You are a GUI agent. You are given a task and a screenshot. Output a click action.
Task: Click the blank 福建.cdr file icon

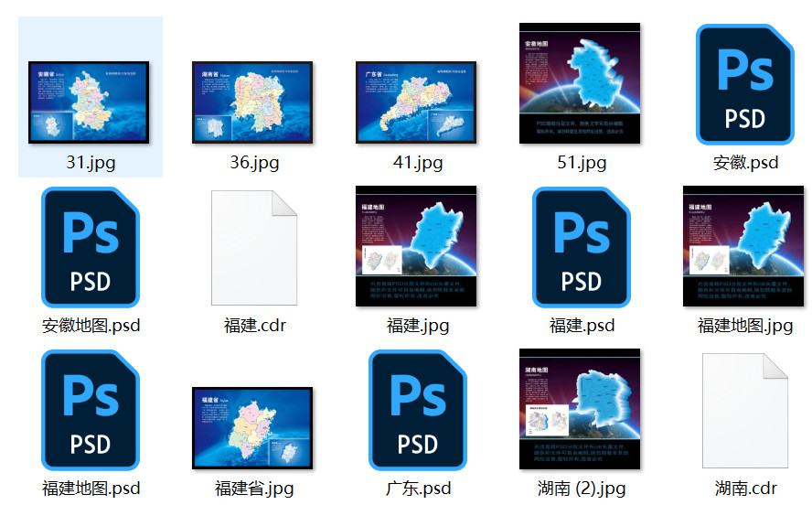point(254,248)
